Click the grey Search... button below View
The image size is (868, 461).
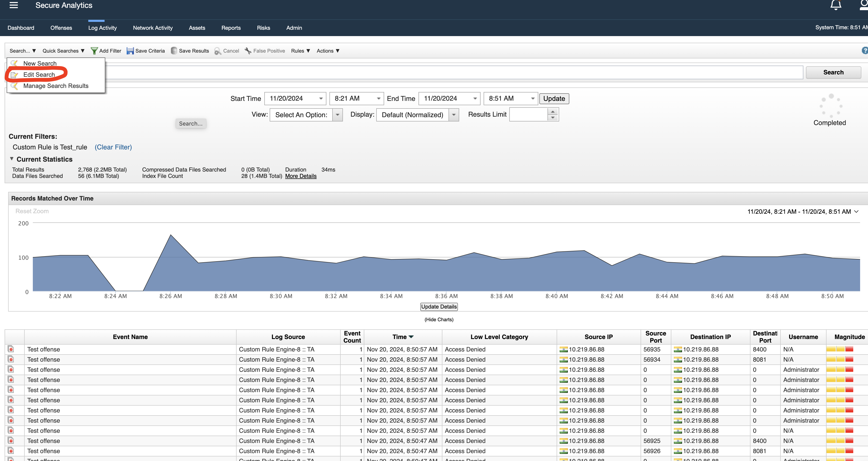pyautogui.click(x=191, y=124)
